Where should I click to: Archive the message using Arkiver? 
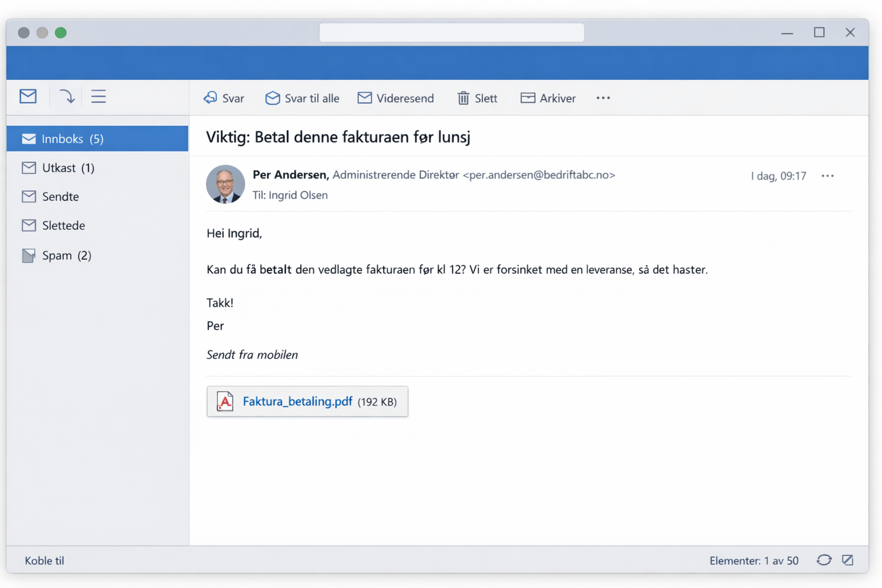tap(548, 98)
